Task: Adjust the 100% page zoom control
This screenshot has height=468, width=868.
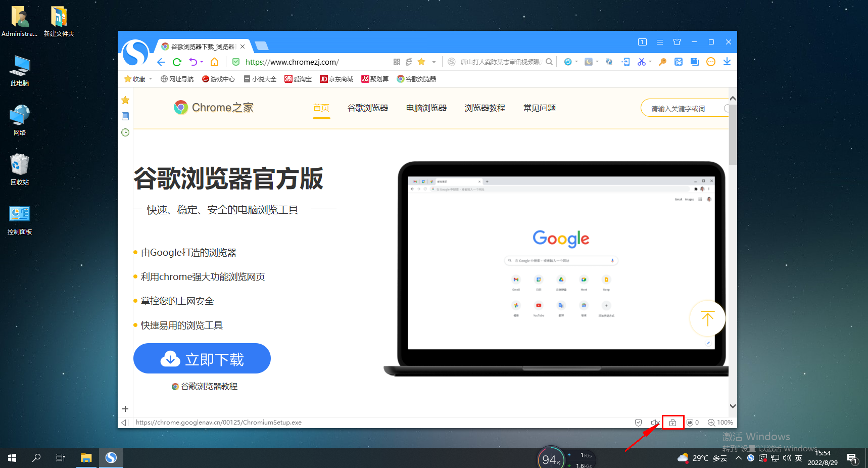Action: pyautogui.click(x=720, y=423)
